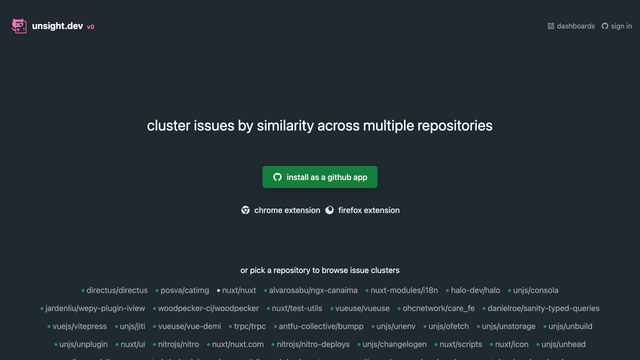Image resolution: width=640 pixels, height=360 pixels.
Task: Select unjs/unplugin repository
Action: 83,344
